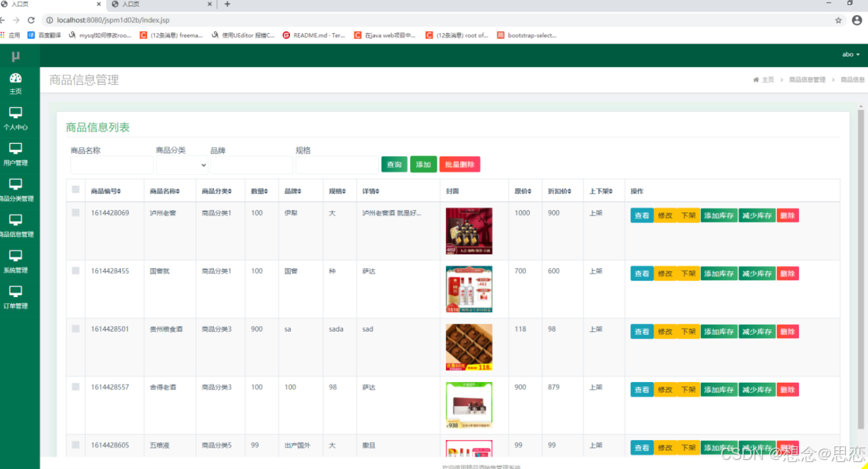Viewport: 868px width, 469px height.
Task: Sort by 原价 column
Action: (x=523, y=191)
